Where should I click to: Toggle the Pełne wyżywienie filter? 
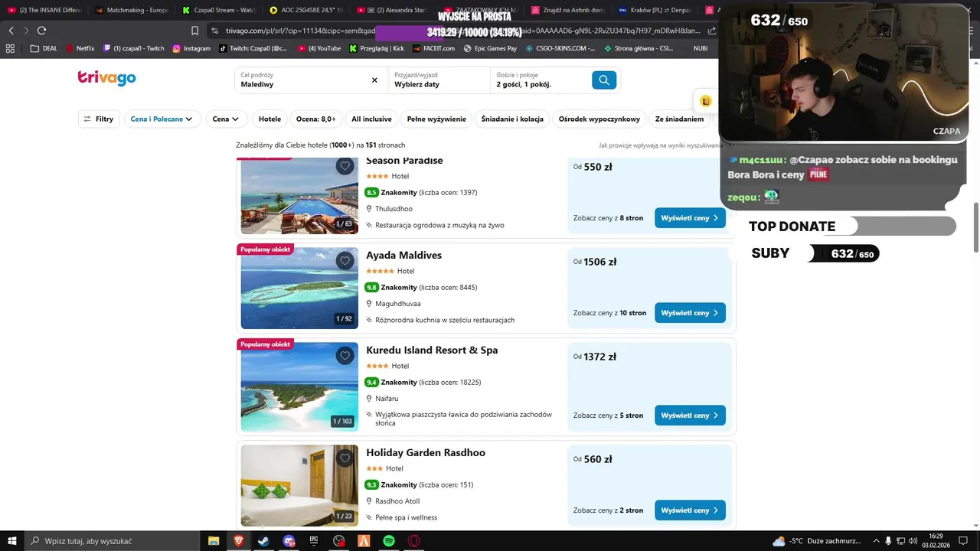pyautogui.click(x=436, y=119)
